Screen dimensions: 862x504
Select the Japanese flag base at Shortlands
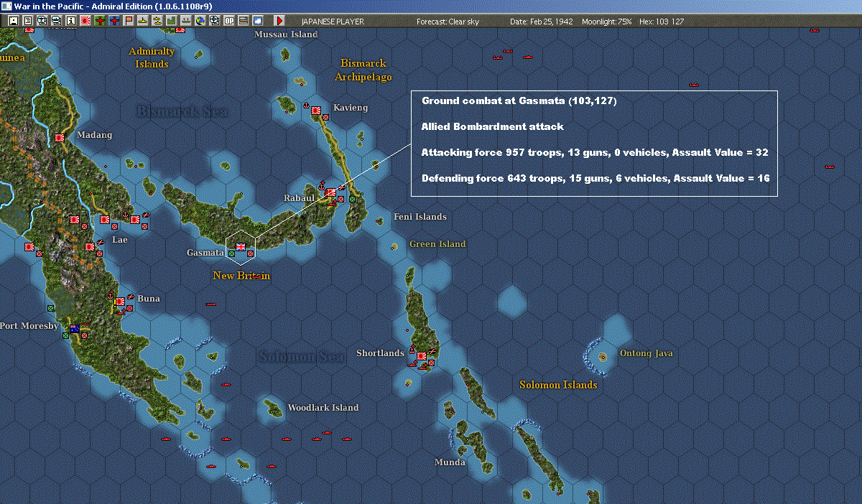click(x=422, y=356)
